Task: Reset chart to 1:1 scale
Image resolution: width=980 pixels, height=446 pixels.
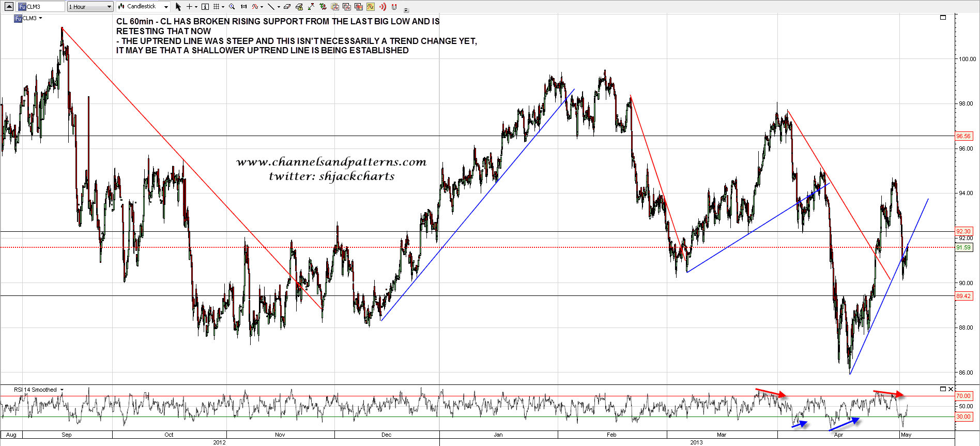Action: [243, 7]
